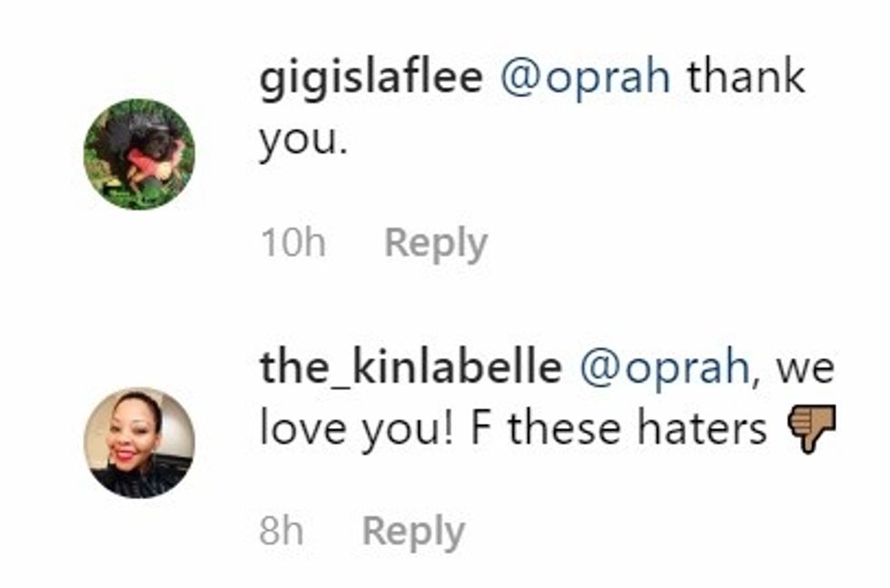The width and height of the screenshot is (890, 588).
Task: Reply to the_kinlabelle's comment
Action: click(413, 532)
